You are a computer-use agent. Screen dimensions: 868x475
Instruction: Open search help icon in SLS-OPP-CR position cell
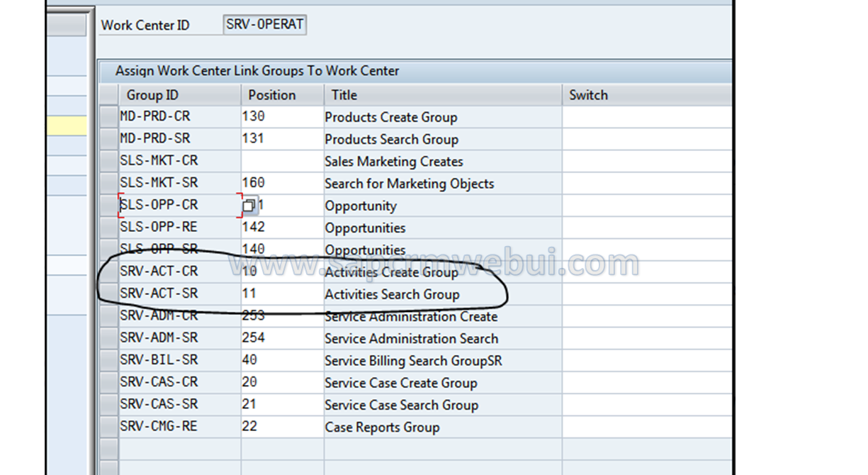pyautogui.click(x=249, y=206)
